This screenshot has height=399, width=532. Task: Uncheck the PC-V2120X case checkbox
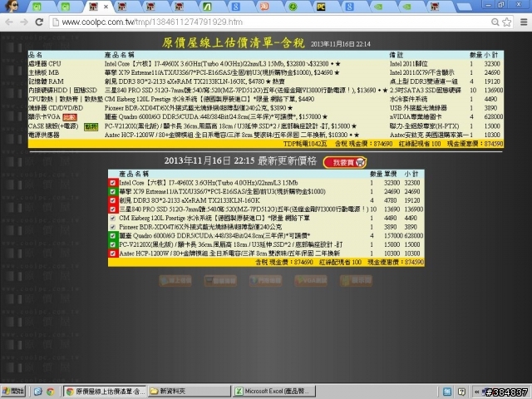[x=113, y=244]
